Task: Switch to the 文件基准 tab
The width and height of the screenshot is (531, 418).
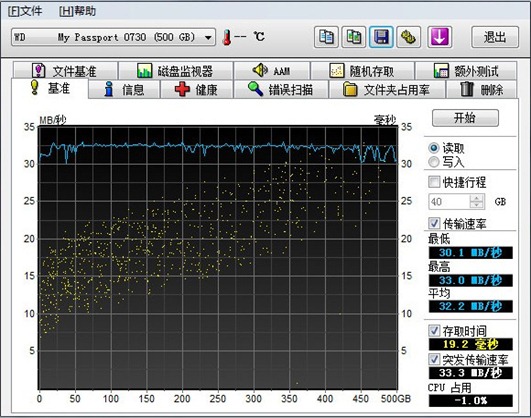Action: 65,70
